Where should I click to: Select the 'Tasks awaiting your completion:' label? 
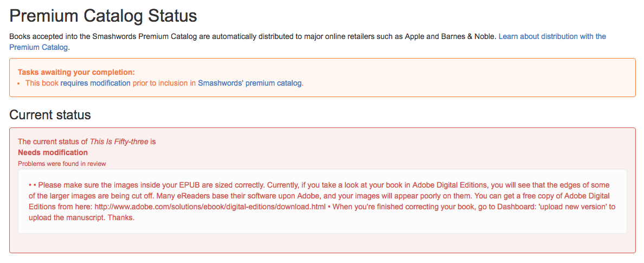(76, 72)
